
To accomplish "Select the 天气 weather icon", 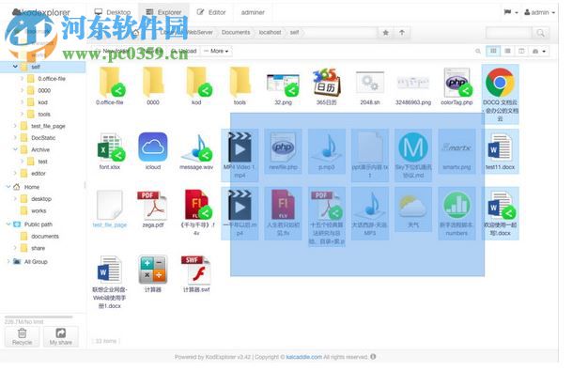I will pos(413,206).
